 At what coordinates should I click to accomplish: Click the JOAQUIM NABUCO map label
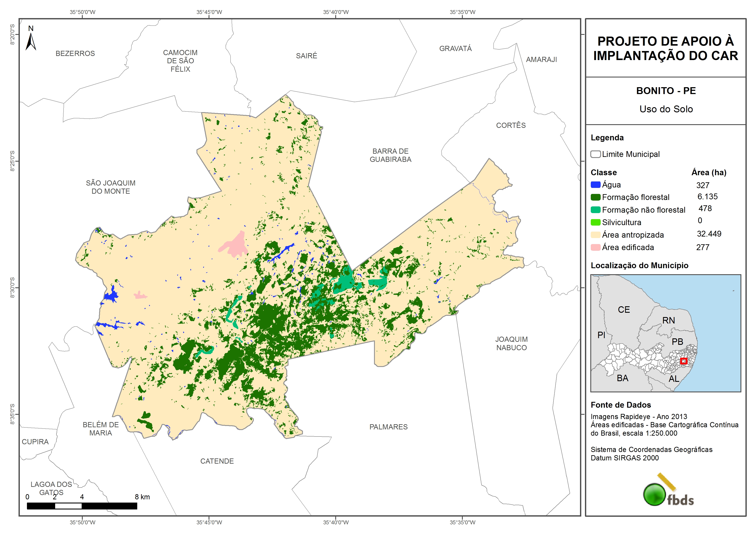click(x=511, y=343)
